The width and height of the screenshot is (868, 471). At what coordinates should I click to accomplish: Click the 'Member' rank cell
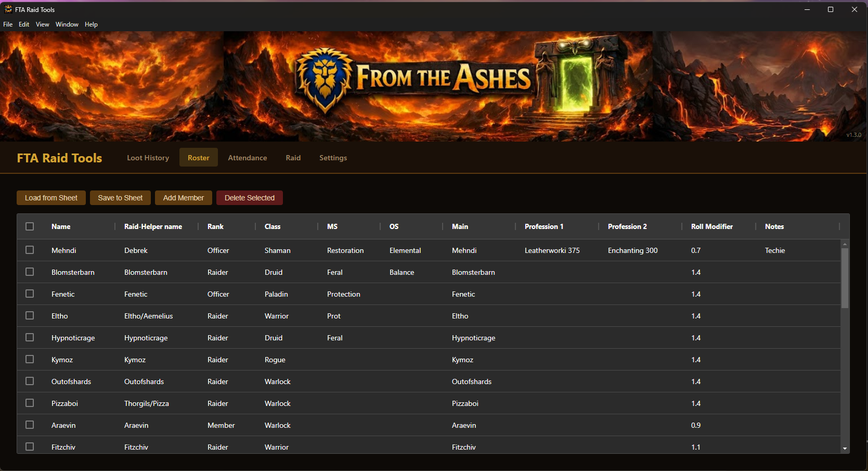point(221,425)
